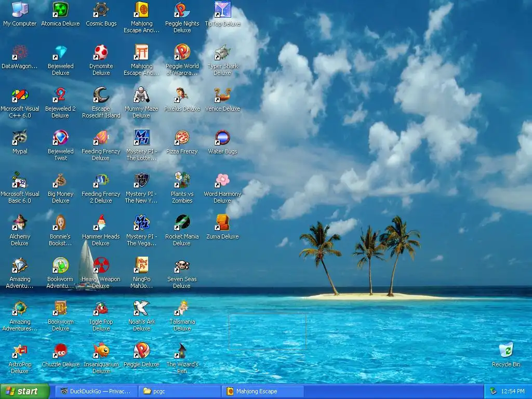
Task: Select the Heavy Weapon Deluxe icon
Action: coord(101,265)
